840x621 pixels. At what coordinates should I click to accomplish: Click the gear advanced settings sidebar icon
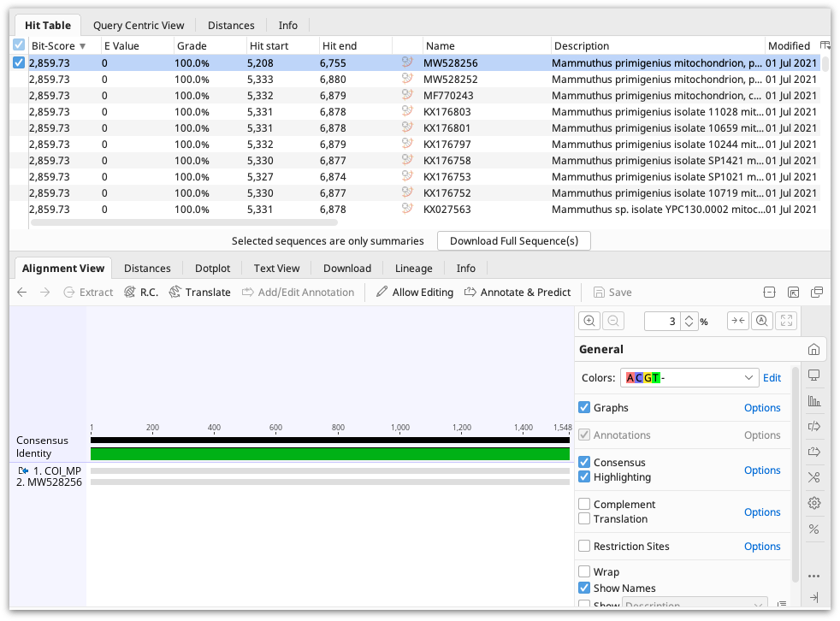coord(814,503)
